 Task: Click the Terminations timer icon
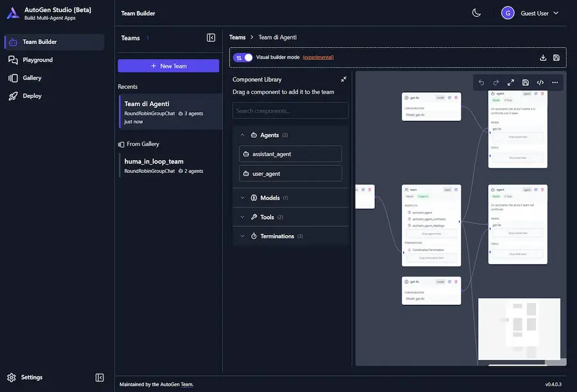pyautogui.click(x=254, y=236)
